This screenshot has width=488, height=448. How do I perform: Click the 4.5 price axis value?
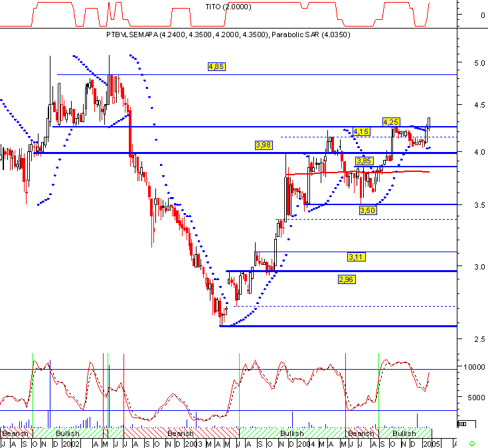point(479,105)
